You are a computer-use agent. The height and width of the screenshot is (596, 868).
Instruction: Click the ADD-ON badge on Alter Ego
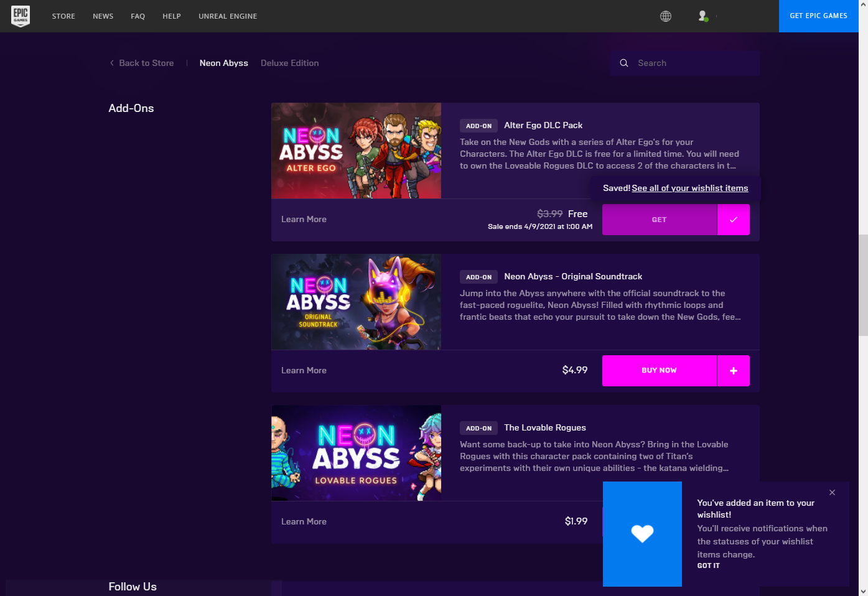479,126
